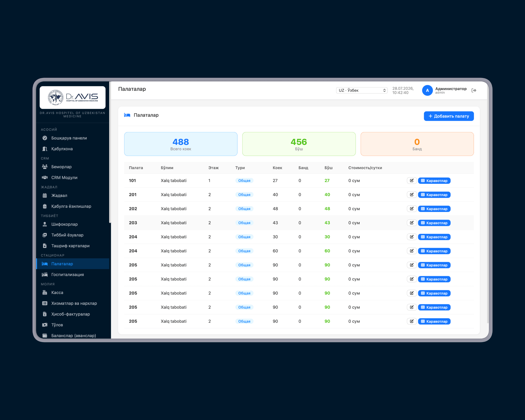Viewport: 525px width, 420px height.
Task: Open Каравотлар for ward 101
Action: [x=434, y=181]
